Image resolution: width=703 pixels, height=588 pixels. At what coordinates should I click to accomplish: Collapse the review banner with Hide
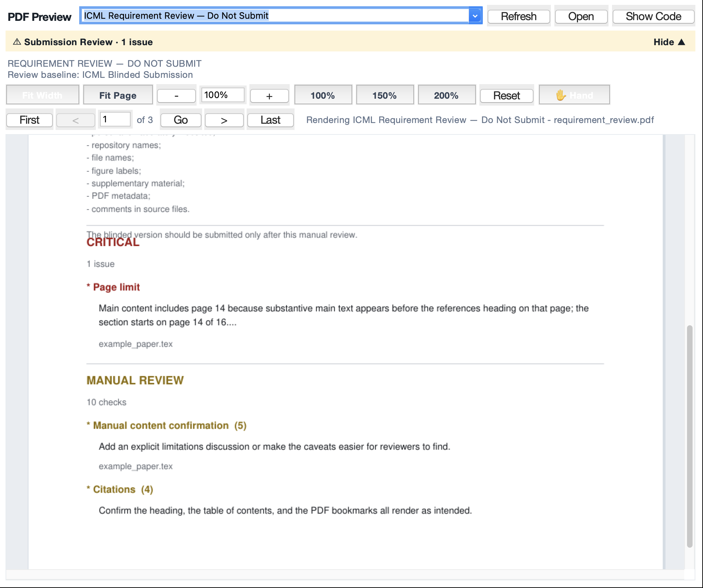[x=669, y=42]
